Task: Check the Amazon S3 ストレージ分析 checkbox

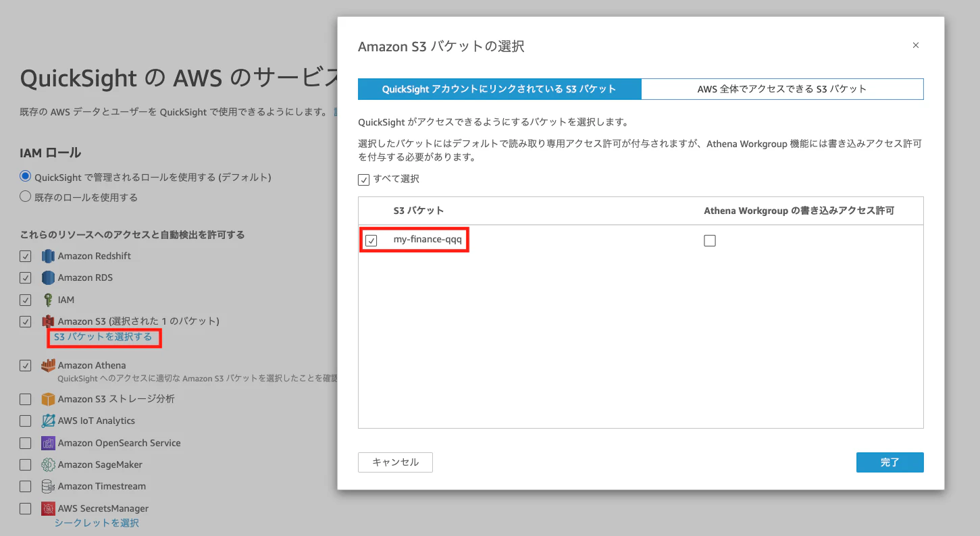Action: (x=26, y=399)
